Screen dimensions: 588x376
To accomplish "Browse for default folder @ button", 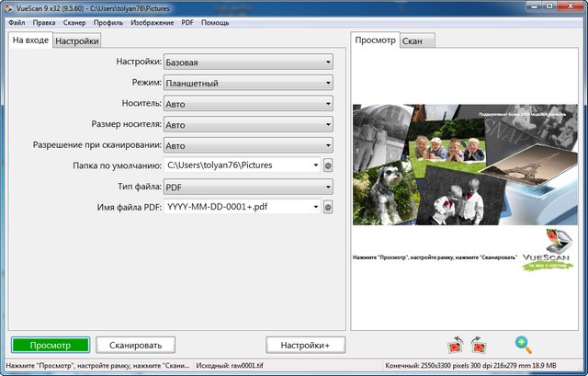I will point(328,165).
